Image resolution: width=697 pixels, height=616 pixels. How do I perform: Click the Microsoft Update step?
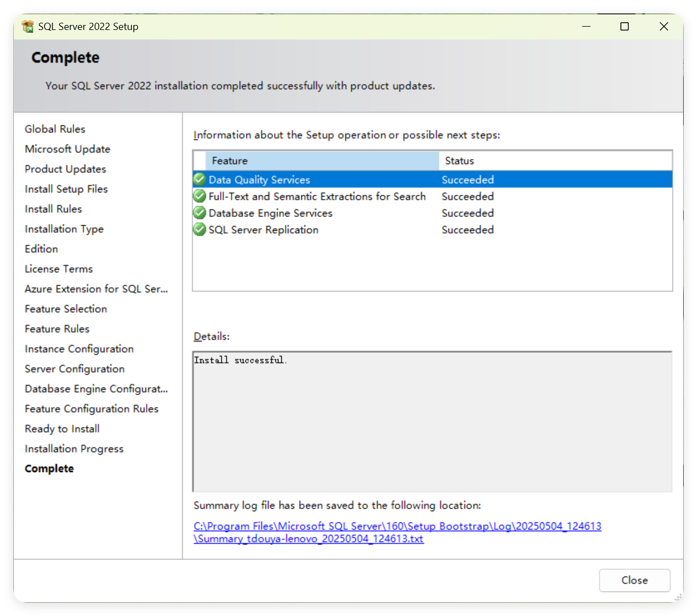click(68, 149)
